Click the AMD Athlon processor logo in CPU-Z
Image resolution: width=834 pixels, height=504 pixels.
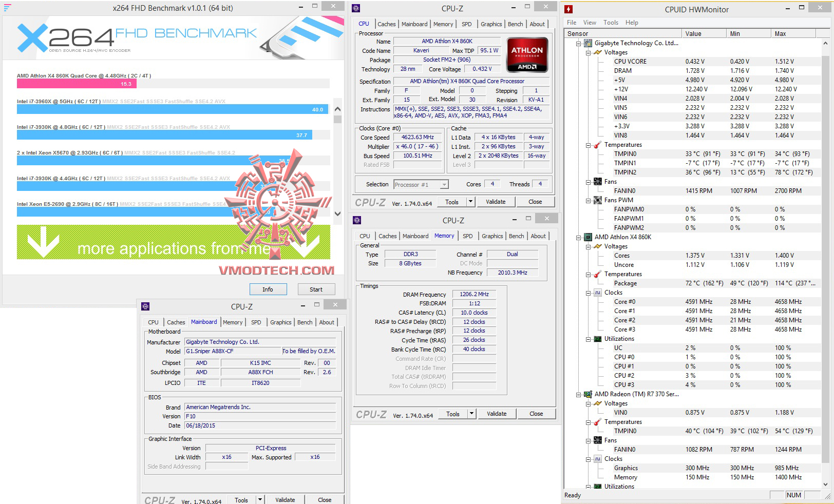(x=527, y=55)
